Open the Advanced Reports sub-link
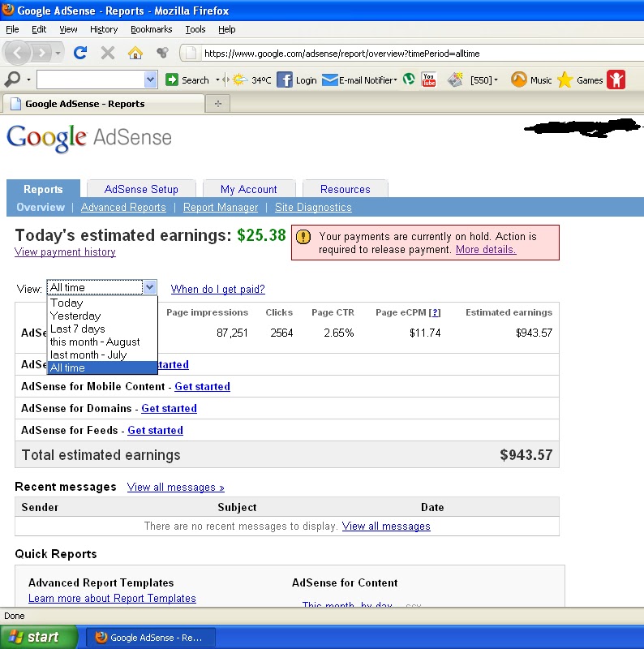The height and width of the screenshot is (649, 644). (x=123, y=208)
